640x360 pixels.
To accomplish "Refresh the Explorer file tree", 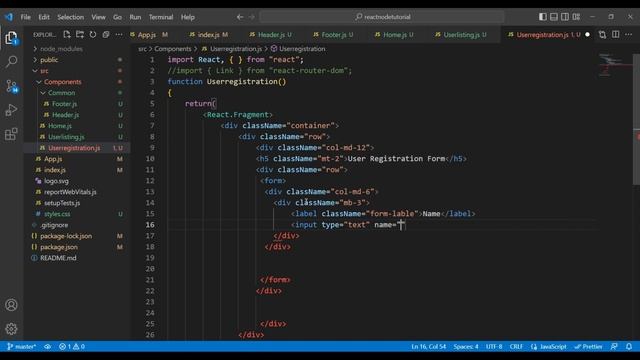I will 93,35.
